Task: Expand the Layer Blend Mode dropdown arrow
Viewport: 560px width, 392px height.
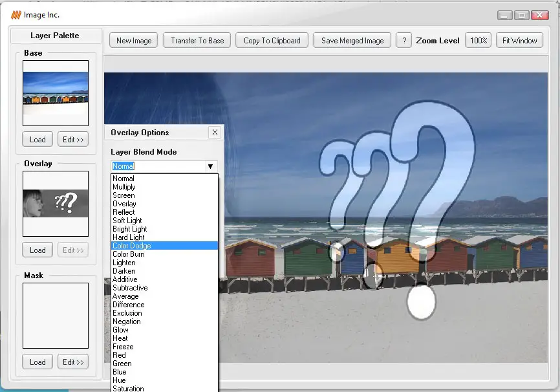Action: 210,166
